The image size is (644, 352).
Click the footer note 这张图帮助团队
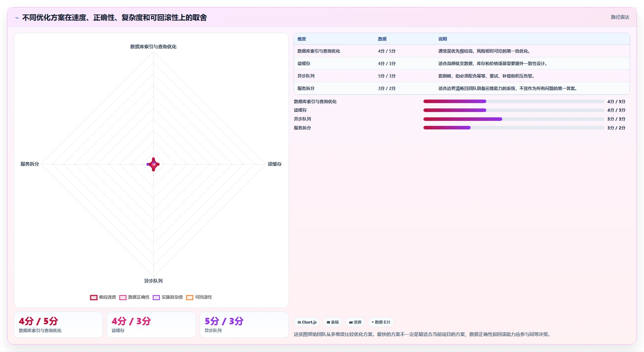[423, 334]
